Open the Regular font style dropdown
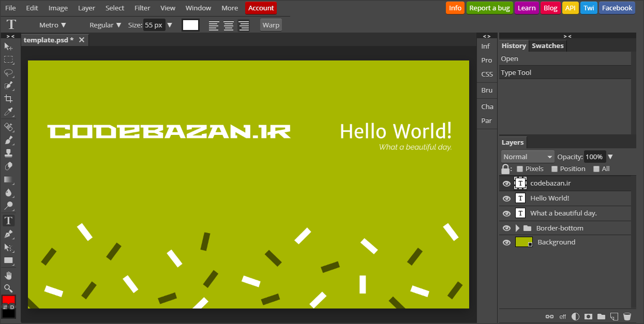The height and width of the screenshot is (324, 644). coord(106,25)
